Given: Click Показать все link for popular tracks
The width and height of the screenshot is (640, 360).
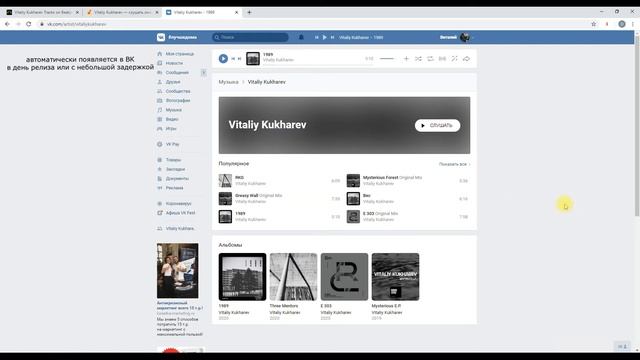Looking at the screenshot, I should coord(454,164).
